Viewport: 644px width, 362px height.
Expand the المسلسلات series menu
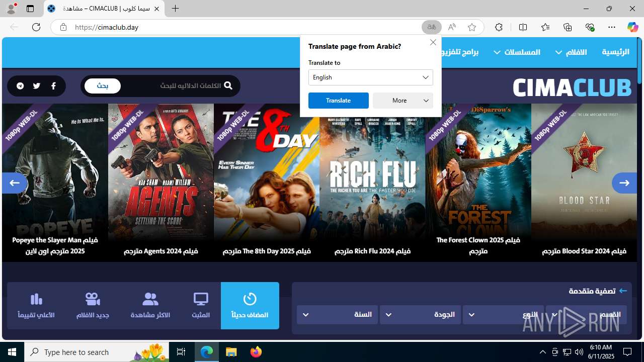(517, 52)
